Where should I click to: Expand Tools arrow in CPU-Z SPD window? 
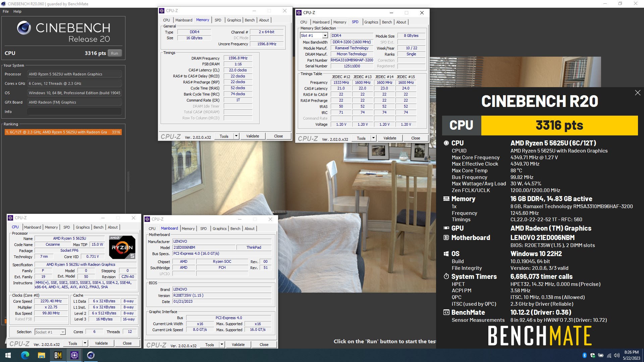tap(373, 138)
